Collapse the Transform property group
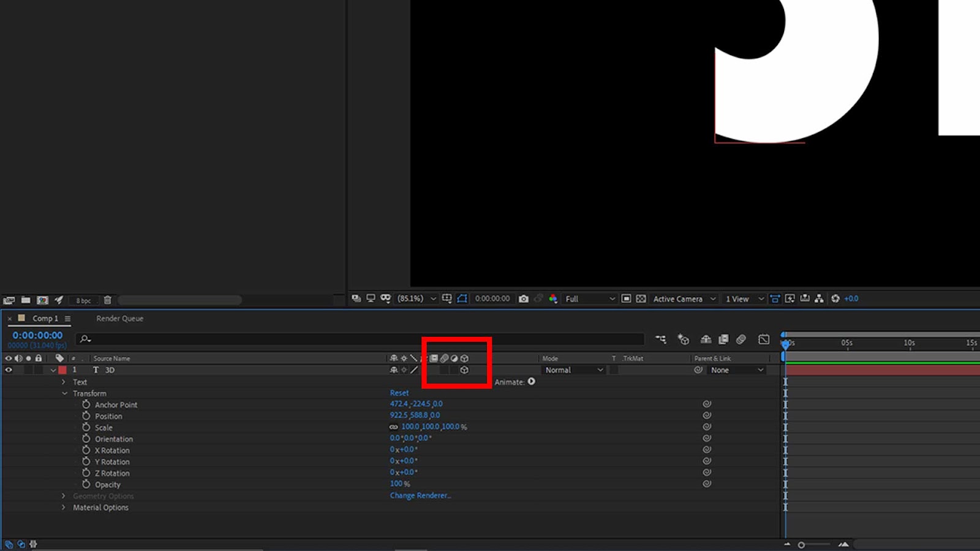The height and width of the screenshot is (551, 980). 64,394
